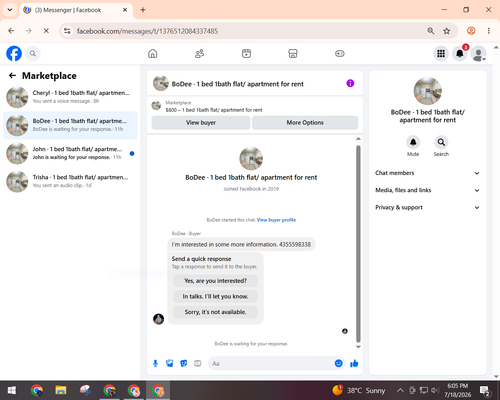
Task: Expand the Privacy & support section
Action: (x=427, y=208)
